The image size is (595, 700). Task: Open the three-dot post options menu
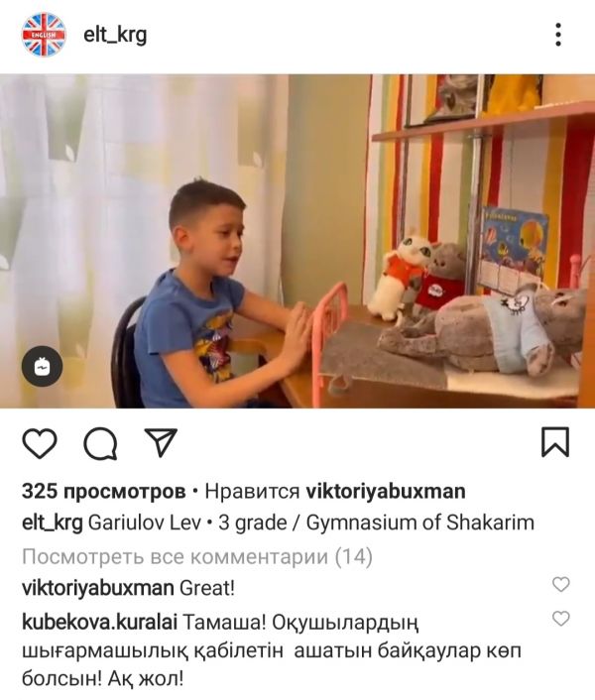[558, 35]
